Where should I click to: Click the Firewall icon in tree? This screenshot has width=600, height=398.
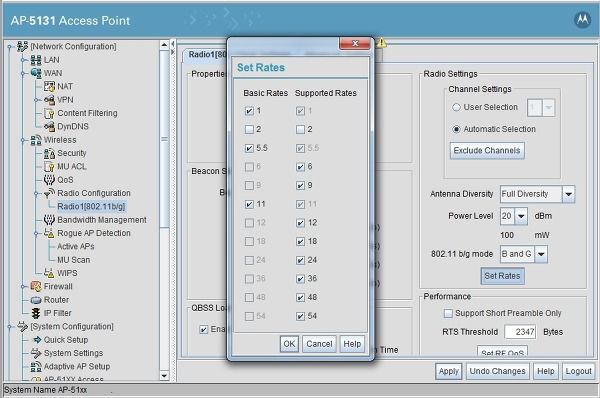pos(36,286)
